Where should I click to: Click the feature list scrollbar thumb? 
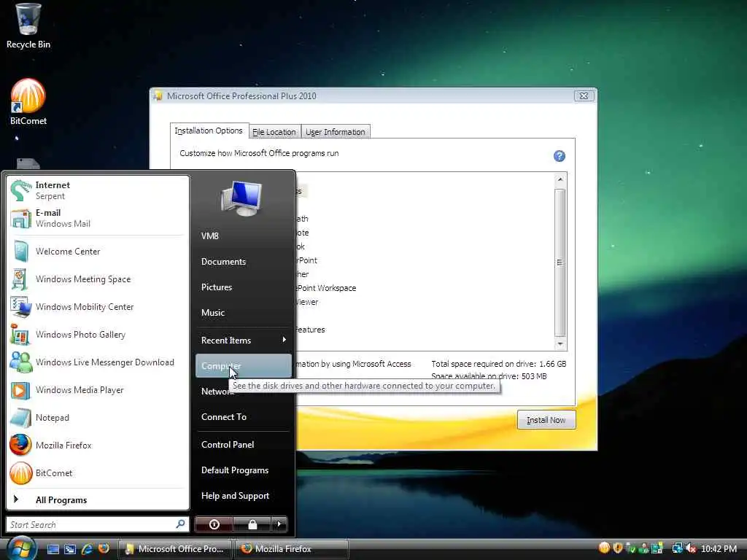560,262
